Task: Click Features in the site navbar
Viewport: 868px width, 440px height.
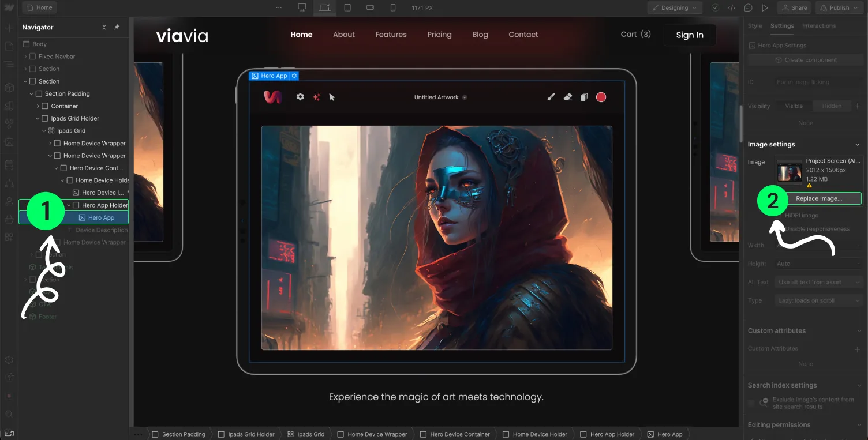Action: [x=391, y=35]
